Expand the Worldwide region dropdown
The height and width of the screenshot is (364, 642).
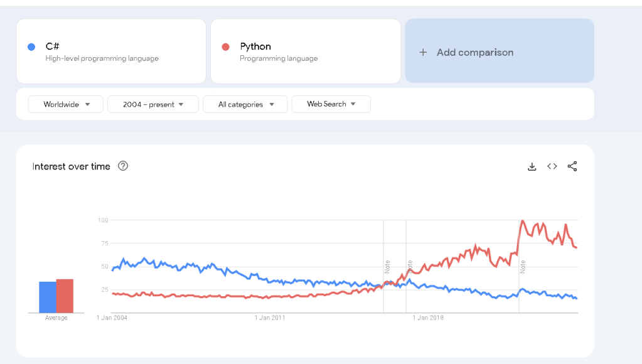tap(65, 104)
